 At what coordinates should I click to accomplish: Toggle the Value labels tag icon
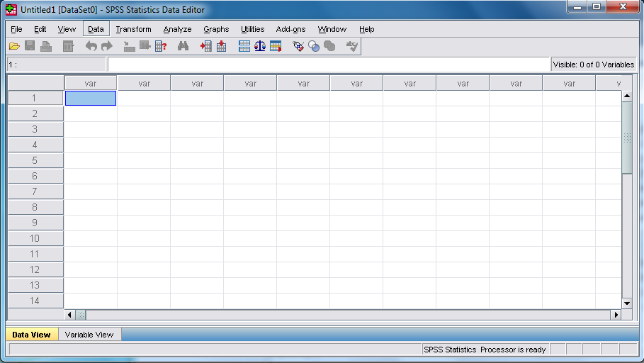pyautogui.click(x=298, y=46)
